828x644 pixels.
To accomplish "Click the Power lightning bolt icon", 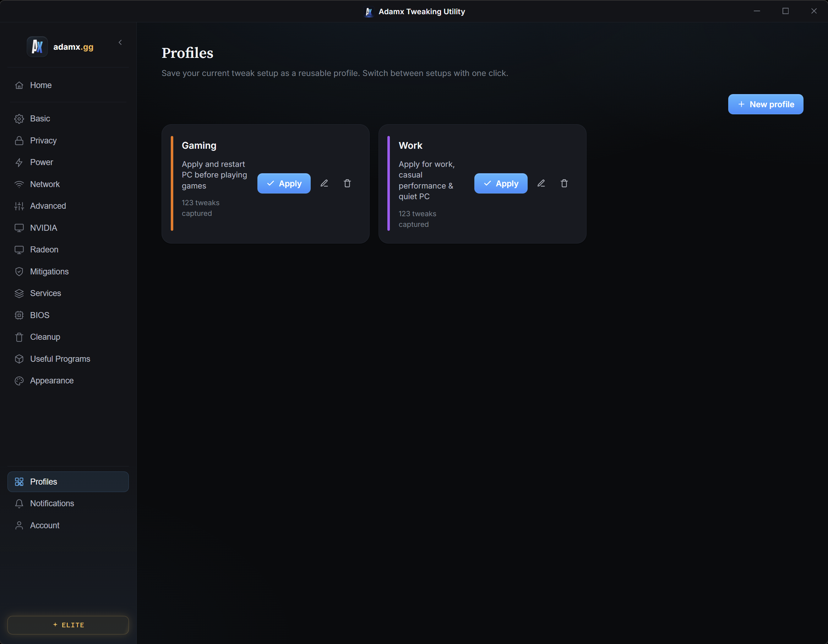I will tap(19, 162).
